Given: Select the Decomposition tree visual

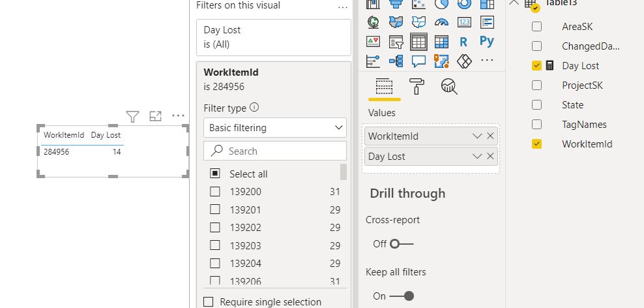Looking at the screenshot, I should click(x=396, y=61).
